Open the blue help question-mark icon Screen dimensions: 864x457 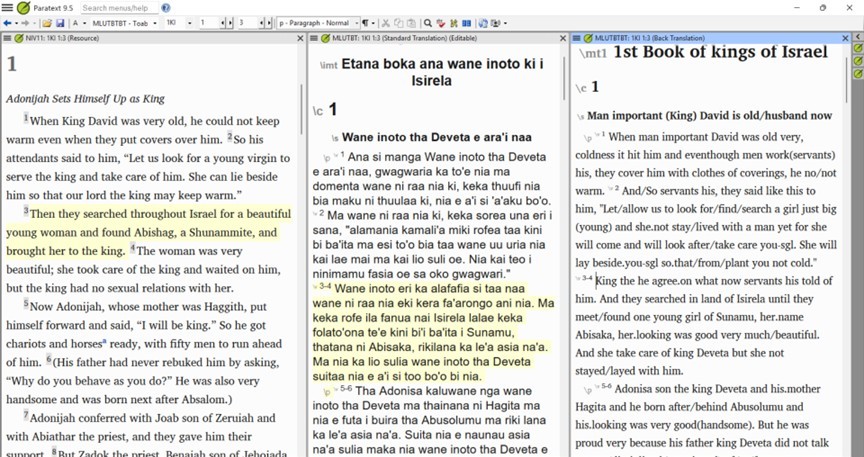tap(166, 8)
